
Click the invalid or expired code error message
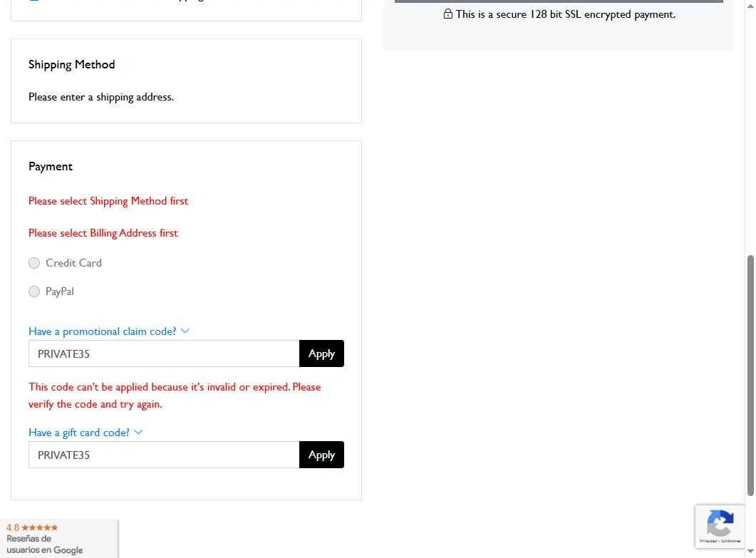tap(175, 396)
